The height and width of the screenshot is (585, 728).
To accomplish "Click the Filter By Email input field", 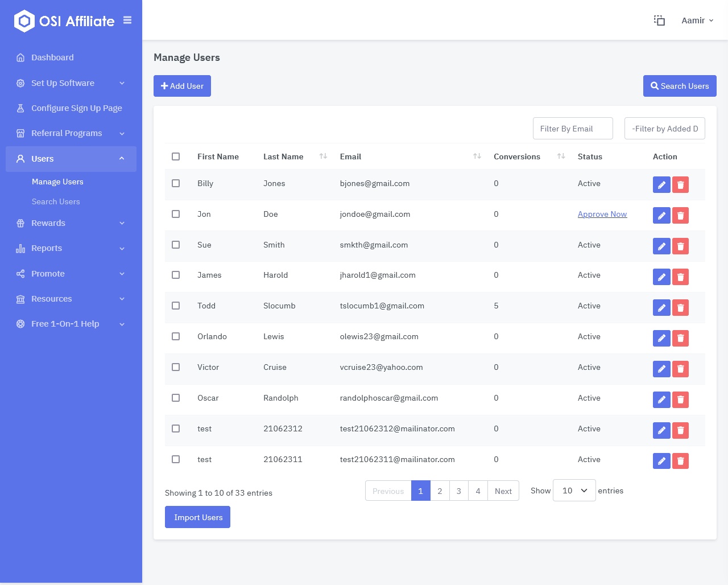I will click(573, 128).
